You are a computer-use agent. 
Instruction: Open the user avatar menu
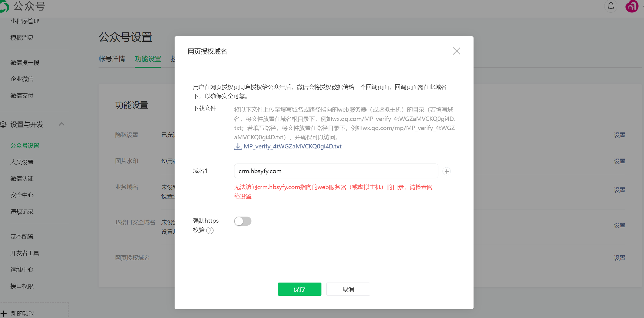[632, 6]
